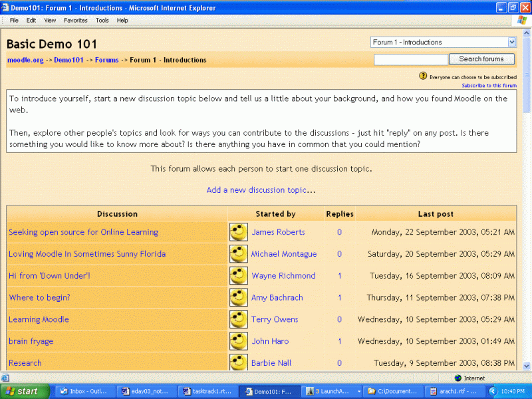Open the Tools menu
532x399 pixels.
(x=102, y=21)
